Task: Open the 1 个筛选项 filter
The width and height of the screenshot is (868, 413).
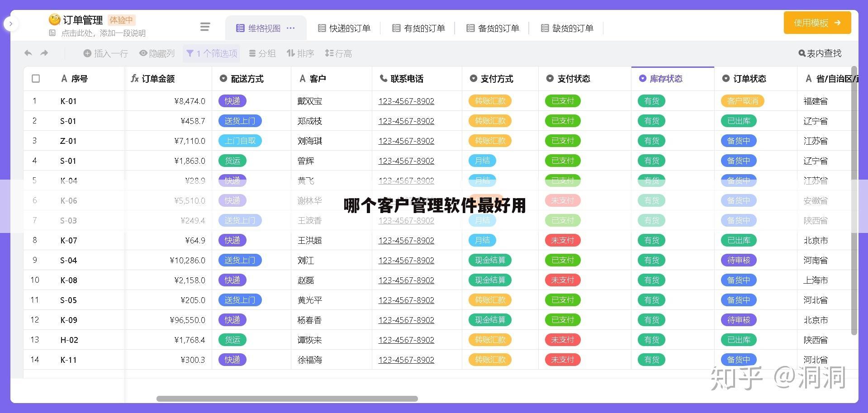Action: [x=212, y=53]
